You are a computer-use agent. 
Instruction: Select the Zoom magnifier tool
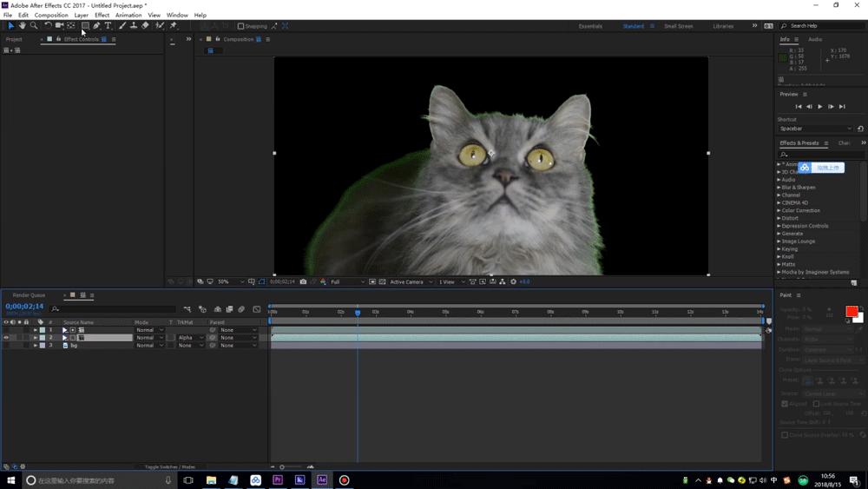click(34, 26)
